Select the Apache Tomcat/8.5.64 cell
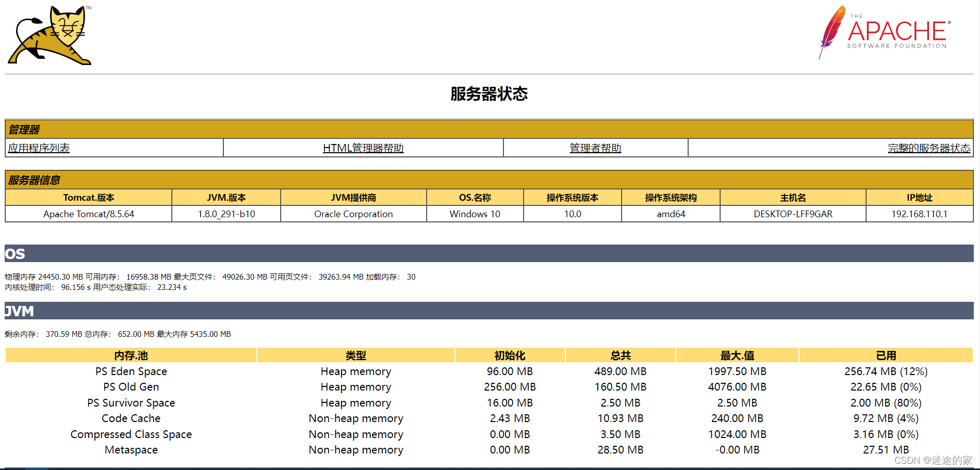Viewport: 980px width, 470px height. click(89, 214)
